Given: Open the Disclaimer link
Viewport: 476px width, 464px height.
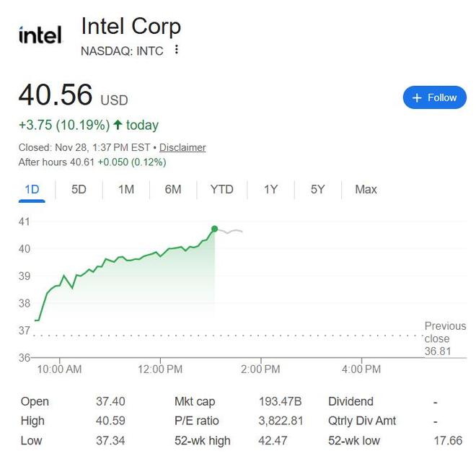Looking at the screenshot, I should tap(182, 147).
